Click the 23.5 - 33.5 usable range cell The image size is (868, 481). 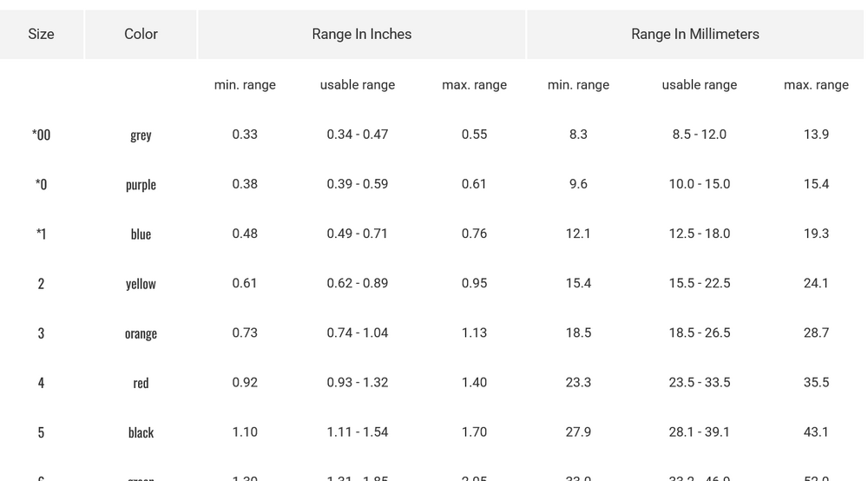click(x=700, y=382)
